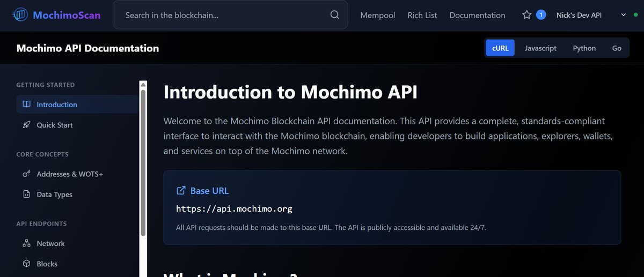
Task: Focus the blockchain search field
Action: (x=230, y=15)
